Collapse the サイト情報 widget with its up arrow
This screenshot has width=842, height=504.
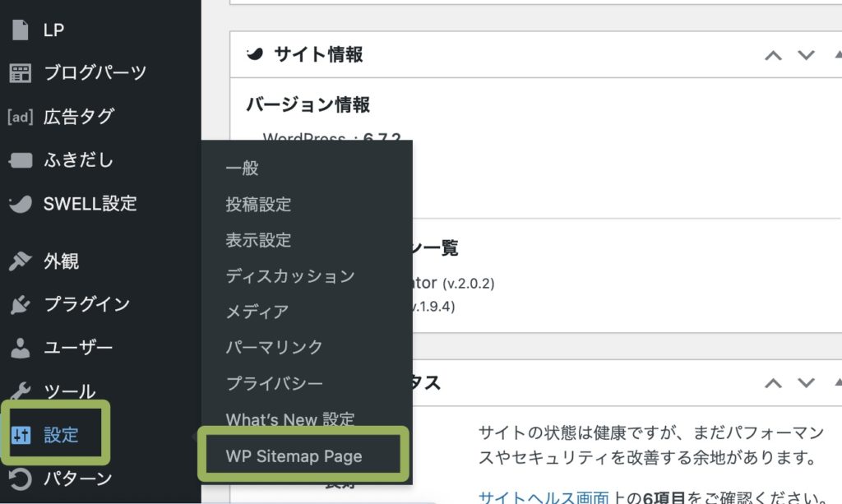(x=772, y=54)
